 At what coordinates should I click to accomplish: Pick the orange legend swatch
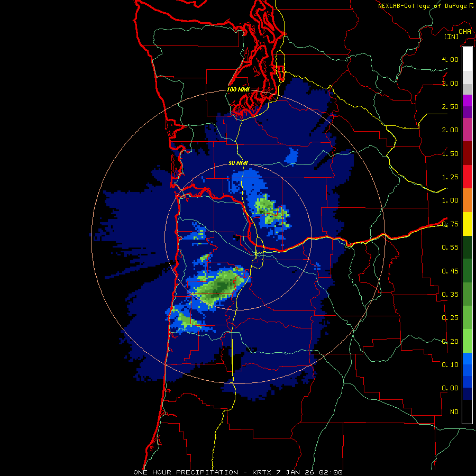(467, 200)
